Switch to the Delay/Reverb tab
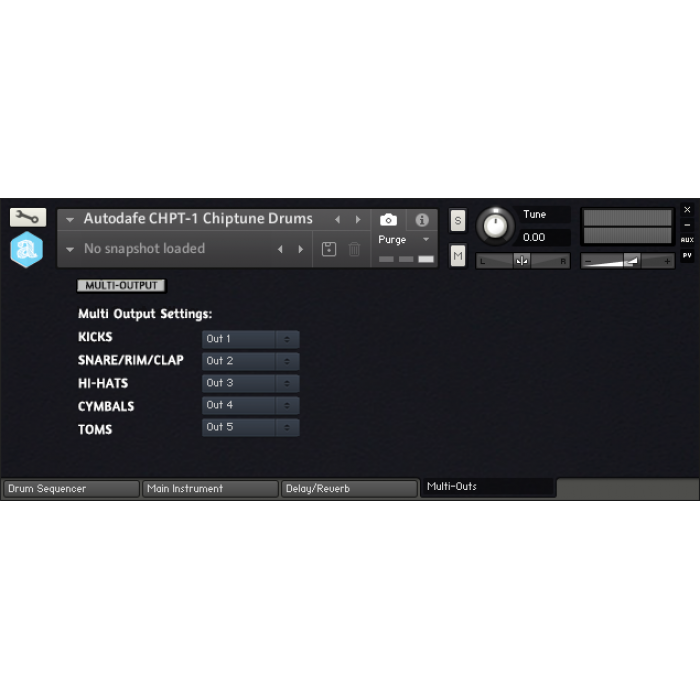Viewport: 700px width, 700px height. point(349,488)
